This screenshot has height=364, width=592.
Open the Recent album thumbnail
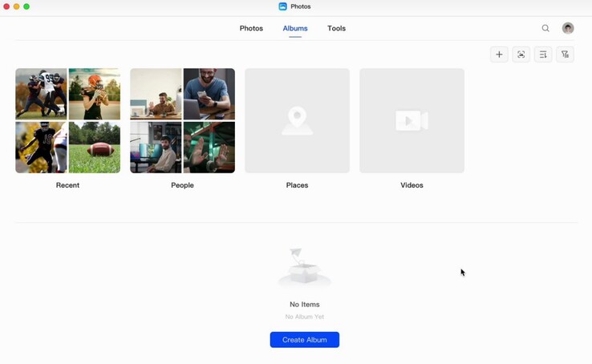click(68, 121)
